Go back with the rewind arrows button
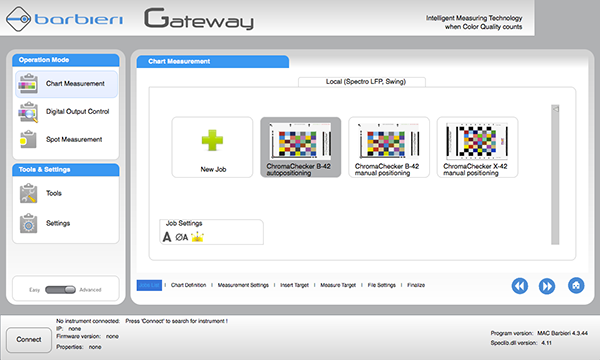600x360 pixels. (520, 286)
